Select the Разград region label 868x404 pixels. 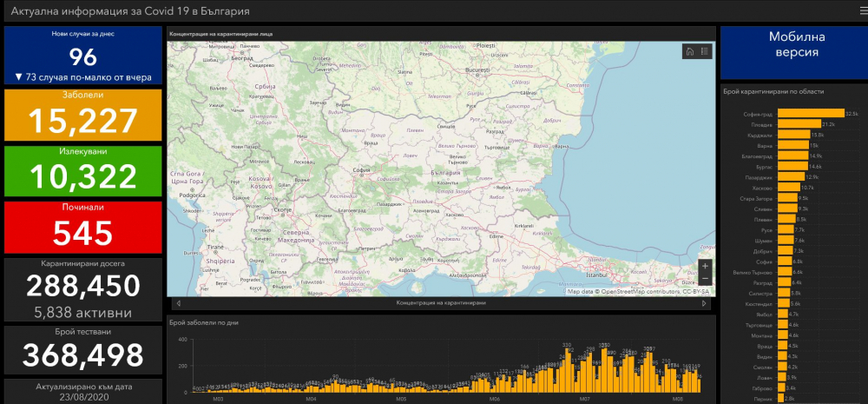[762, 282]
